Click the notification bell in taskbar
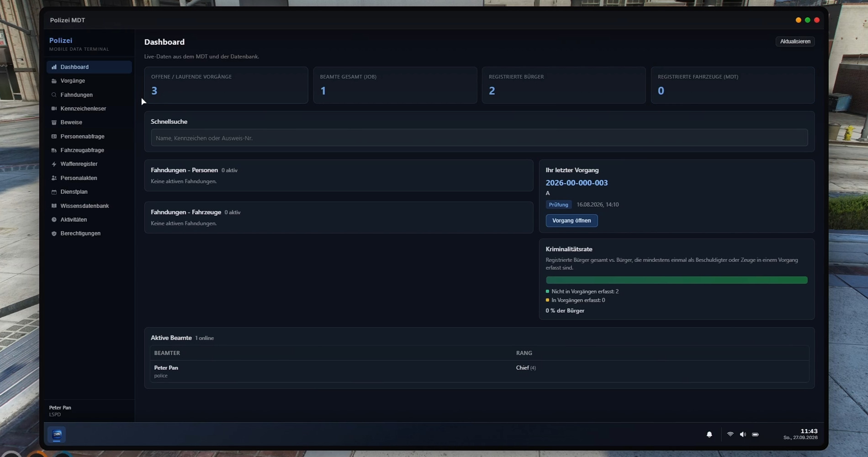This screenshot has width=868, height=457. (x=709, y=435)
